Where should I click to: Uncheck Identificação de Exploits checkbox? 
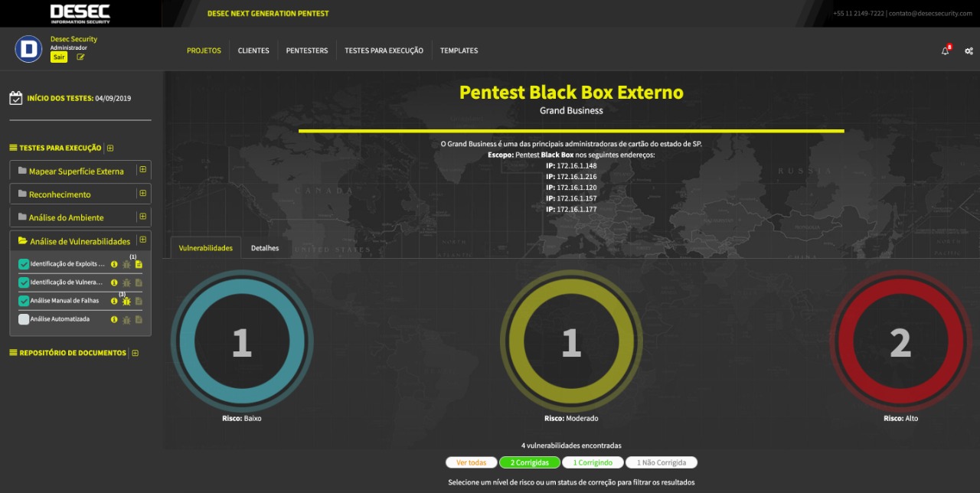24,264
